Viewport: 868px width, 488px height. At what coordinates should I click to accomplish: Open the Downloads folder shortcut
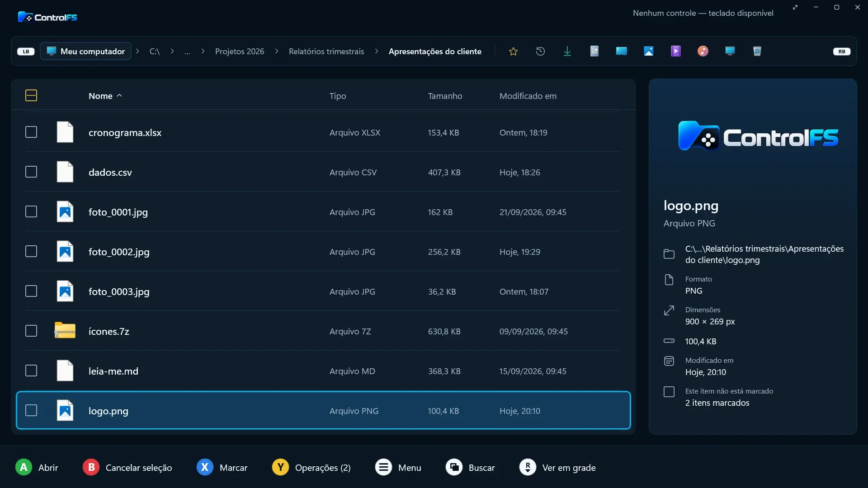click(x=567, y=52)
